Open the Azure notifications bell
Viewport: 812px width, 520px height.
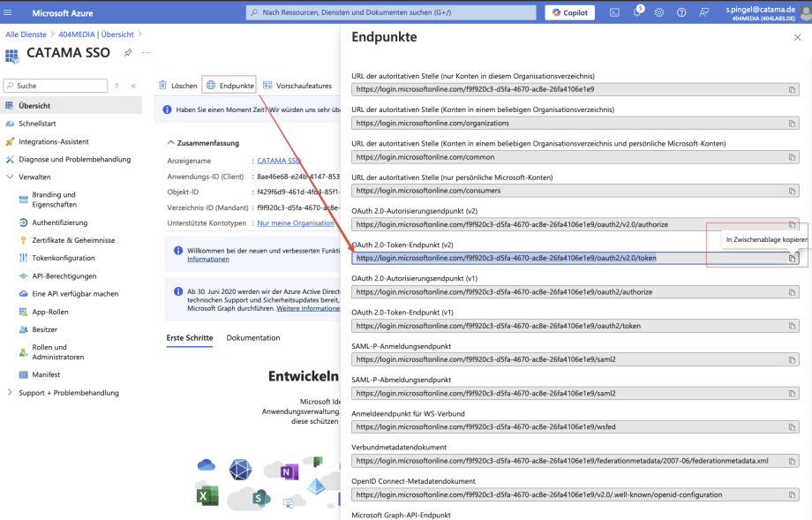click(x=636, y=12)
